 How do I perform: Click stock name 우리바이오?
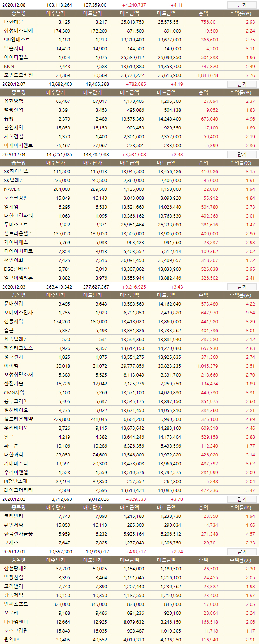tap(16, 428)
